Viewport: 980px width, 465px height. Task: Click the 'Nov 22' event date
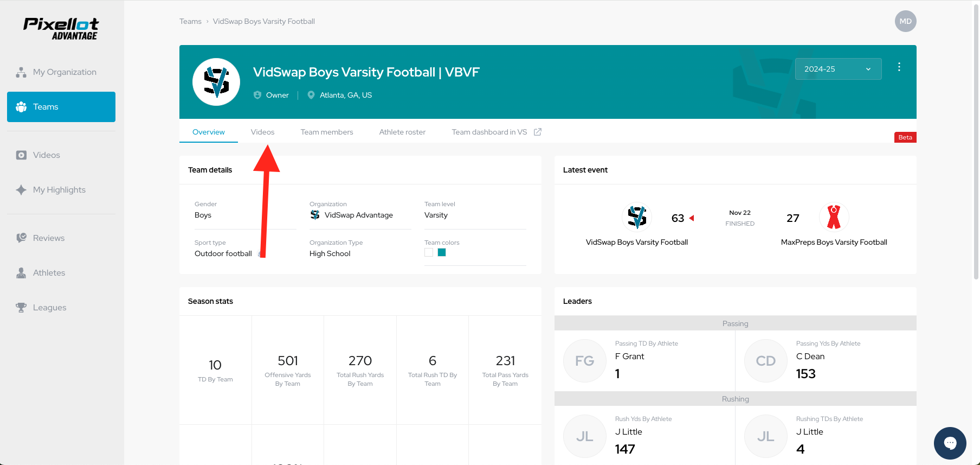coord(740,213)
